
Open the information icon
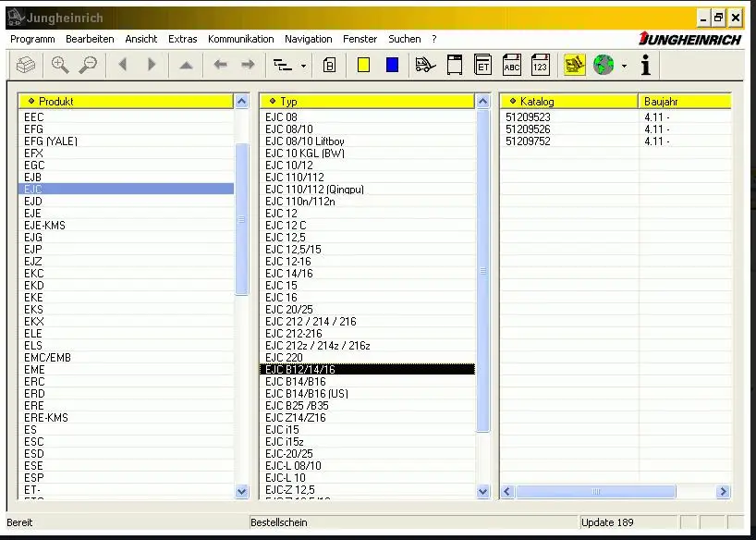pyautogui.click(x=645, y=65)
